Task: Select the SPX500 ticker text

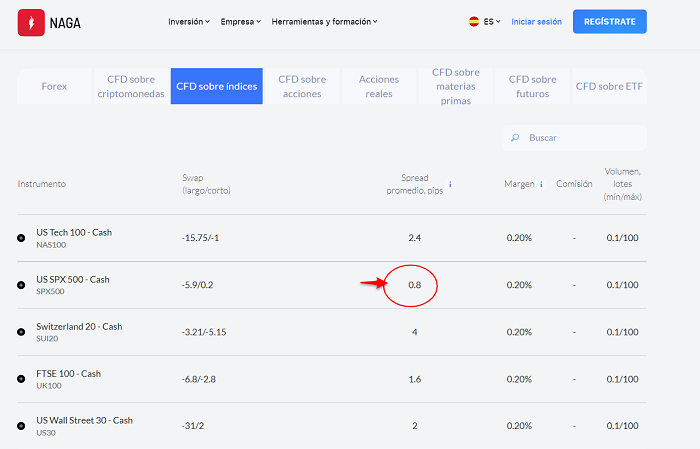Action: pos(50,291)
